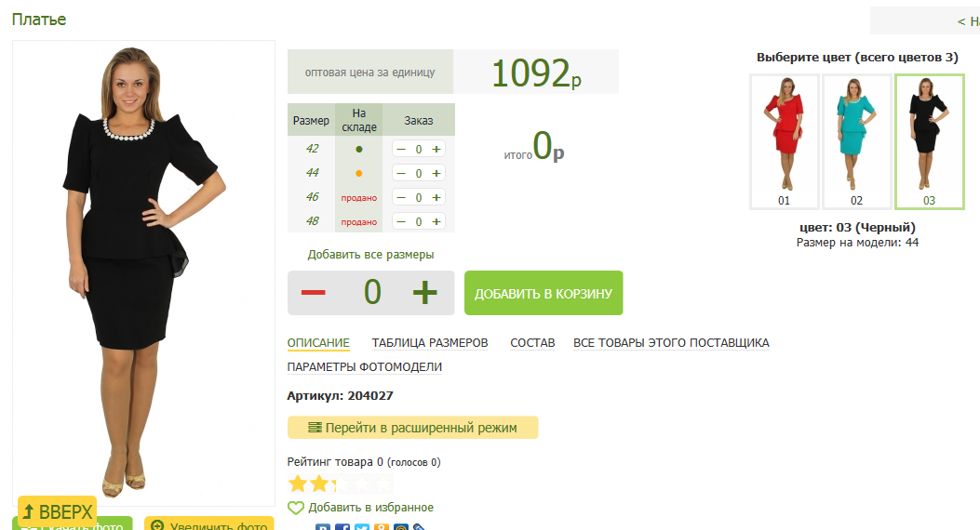Screen dimensions: 980x530
Task: Rate product with the second star
Action: [319, 484]
